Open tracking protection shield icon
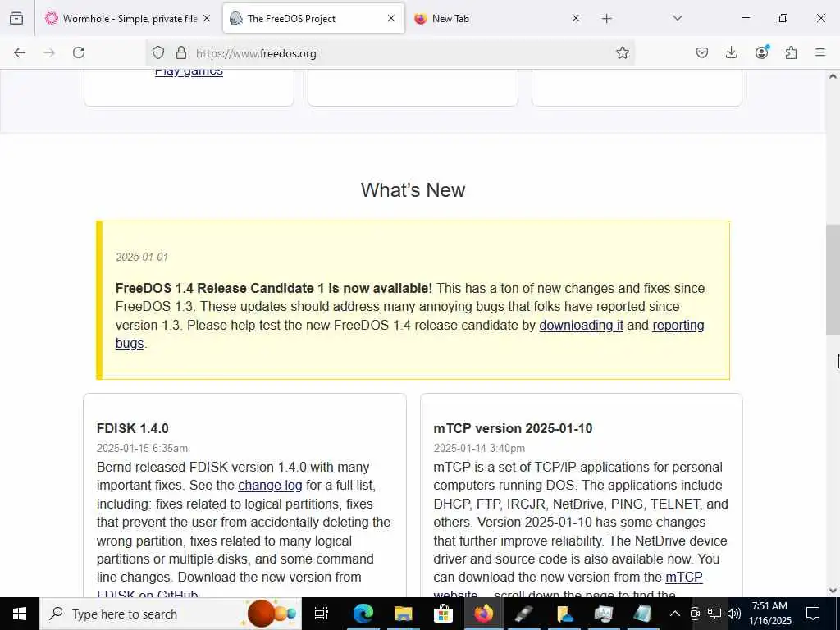The width and height of the screenshot is (840, 630). (158, 52)
